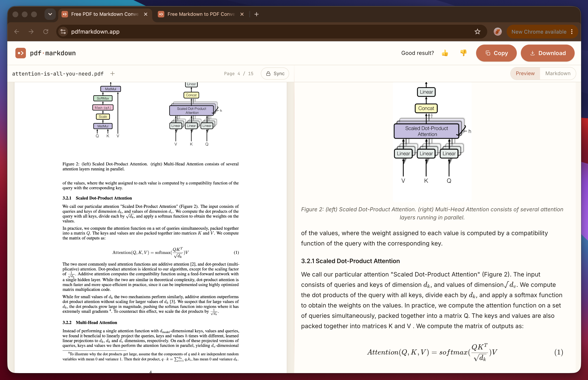
Task: Open the Chrome profile avatar
Action: click(x=498, y=32)
